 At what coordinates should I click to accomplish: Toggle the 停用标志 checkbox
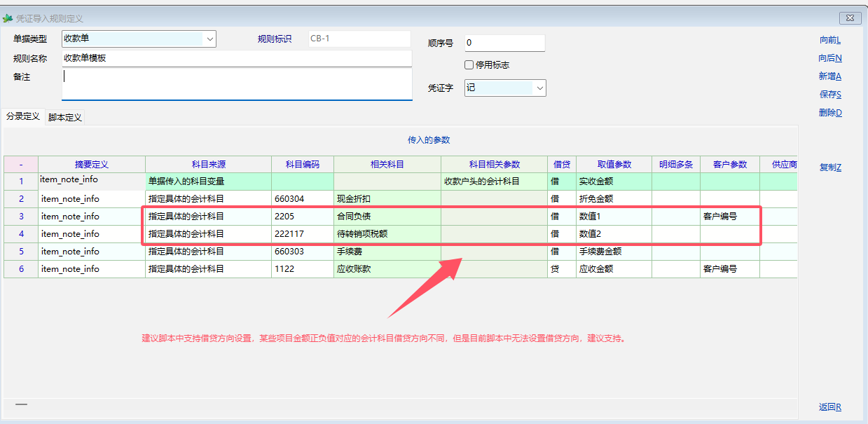tap(469, 65)
